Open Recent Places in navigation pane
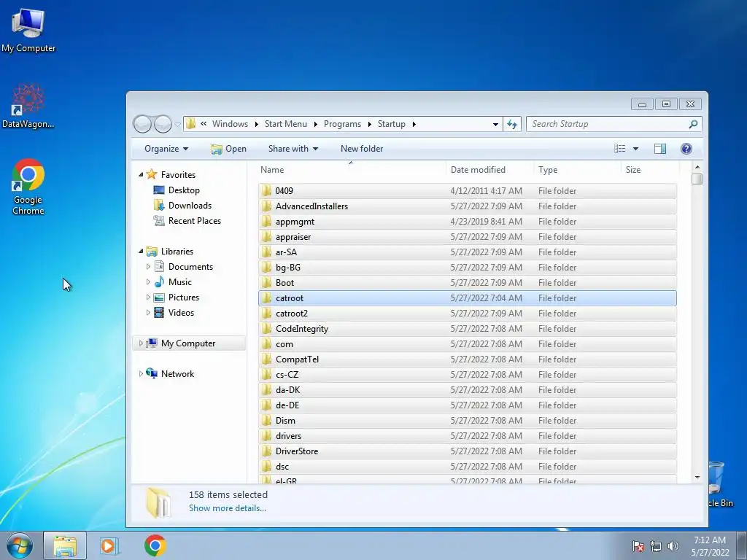This screenshot has width=747, height=560. coord(194,220)
